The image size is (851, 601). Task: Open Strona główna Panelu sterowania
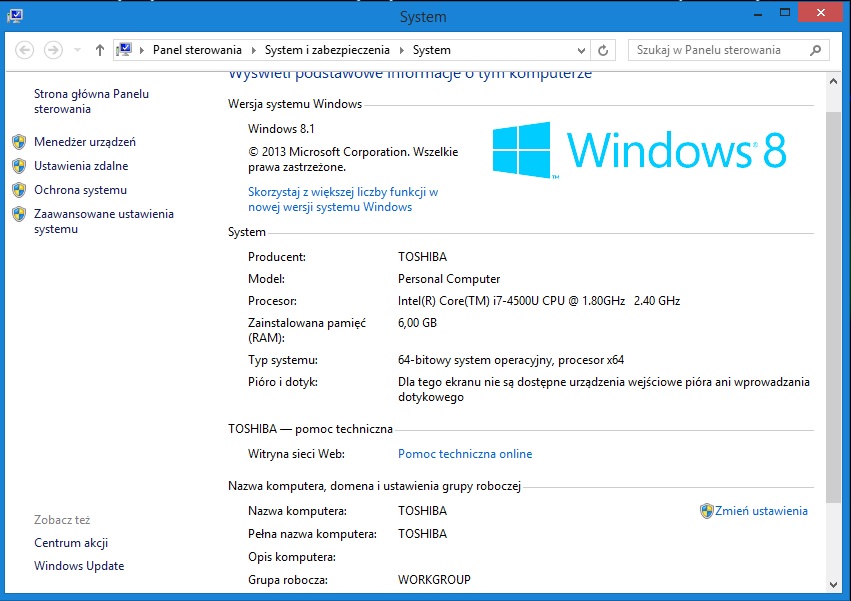(91, 102)
